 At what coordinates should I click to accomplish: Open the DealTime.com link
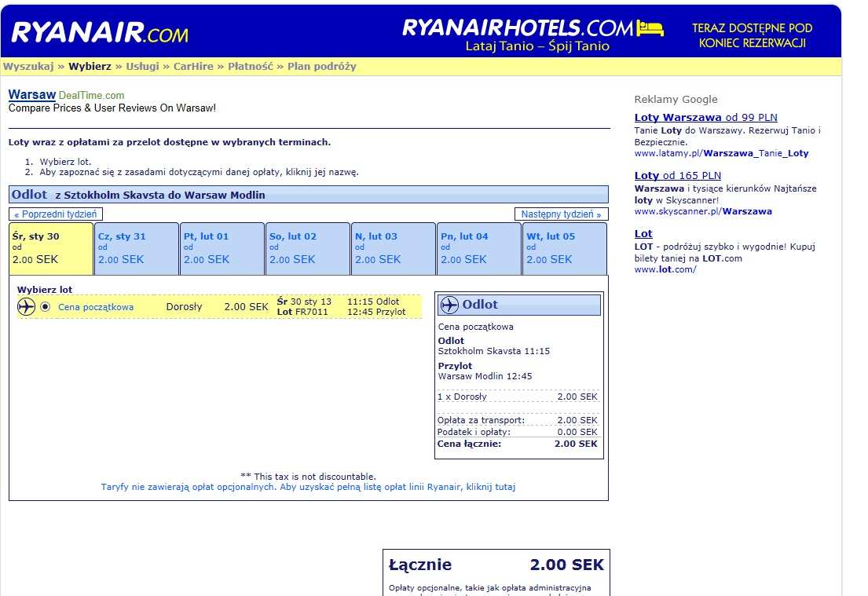91,95
